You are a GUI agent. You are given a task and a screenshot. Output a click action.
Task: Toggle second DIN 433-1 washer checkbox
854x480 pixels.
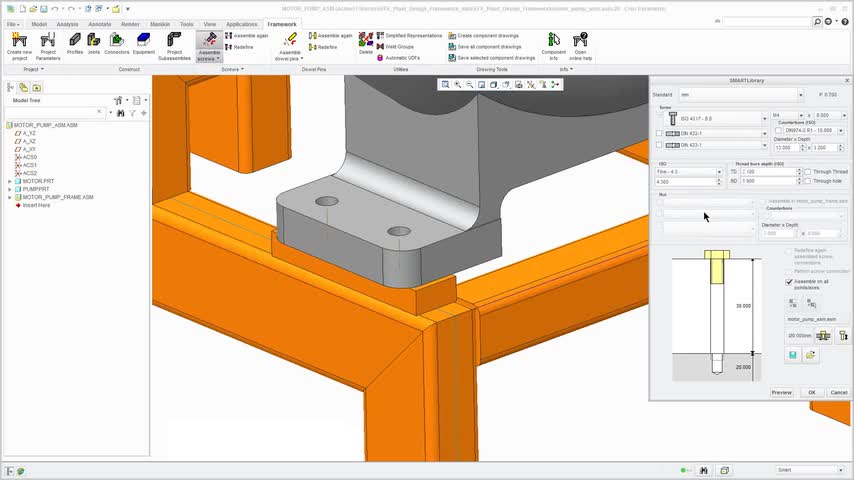pos(659,145)
